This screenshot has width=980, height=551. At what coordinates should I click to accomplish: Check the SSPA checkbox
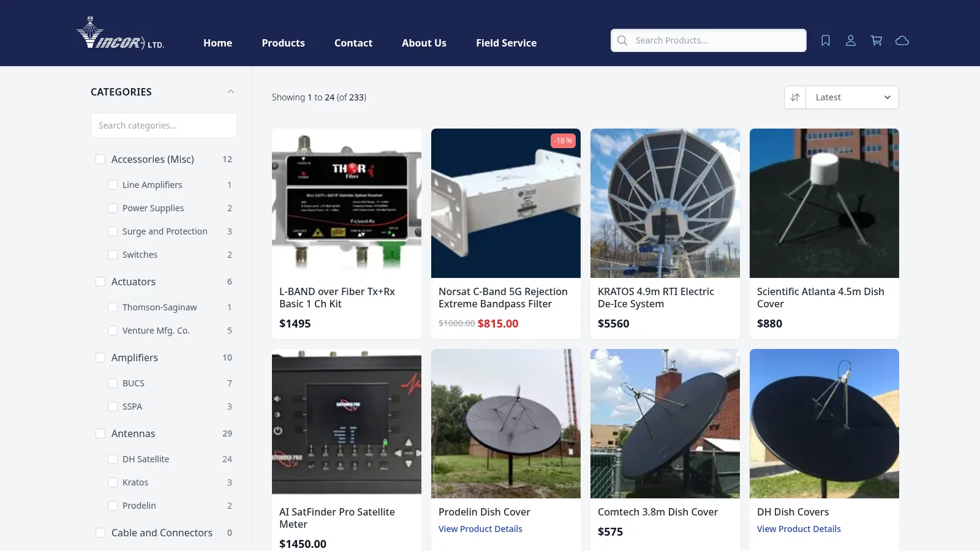pos(113,407)
